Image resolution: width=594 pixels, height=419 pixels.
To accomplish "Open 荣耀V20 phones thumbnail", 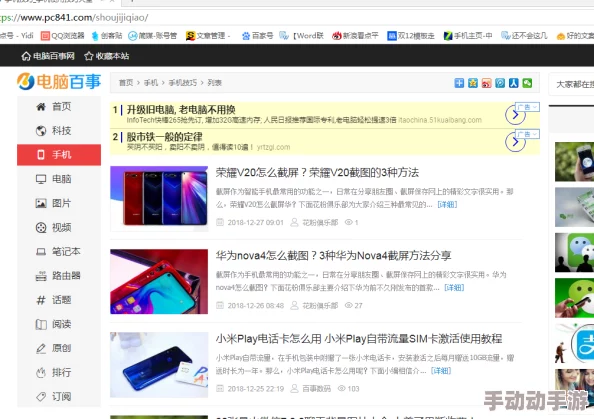I will click(x=159, y=198).
